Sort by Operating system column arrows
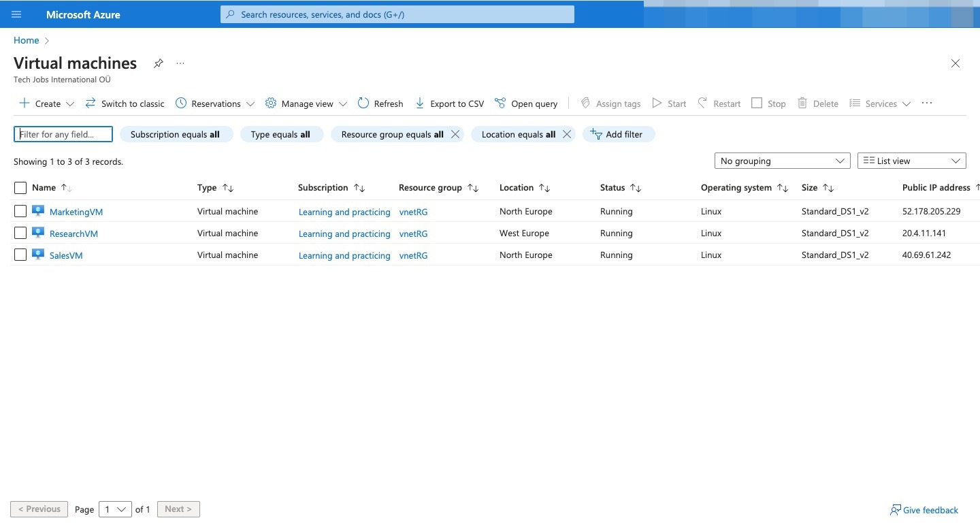The width and height of the screenshot is (980, 531). pos(783,188)
